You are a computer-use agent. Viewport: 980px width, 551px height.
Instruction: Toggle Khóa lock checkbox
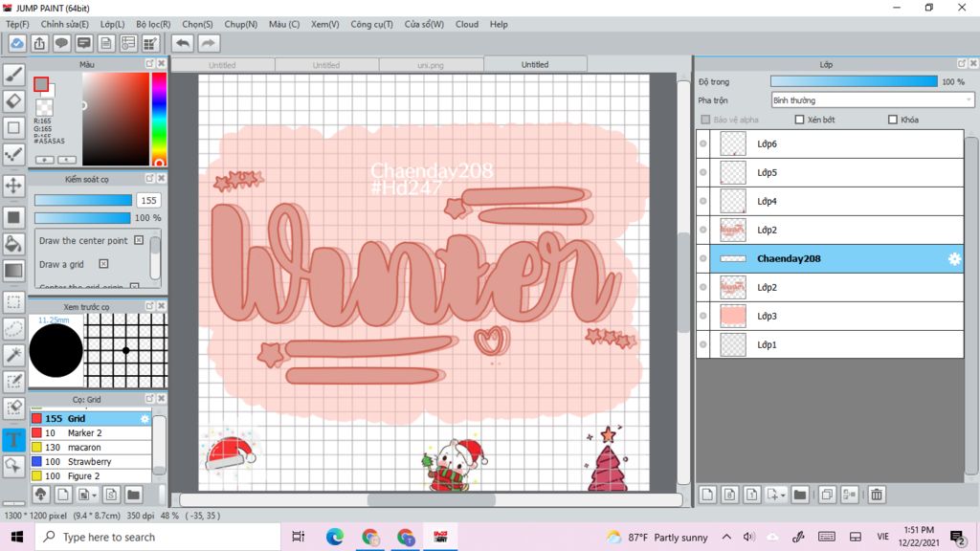[x=893, y=120]
